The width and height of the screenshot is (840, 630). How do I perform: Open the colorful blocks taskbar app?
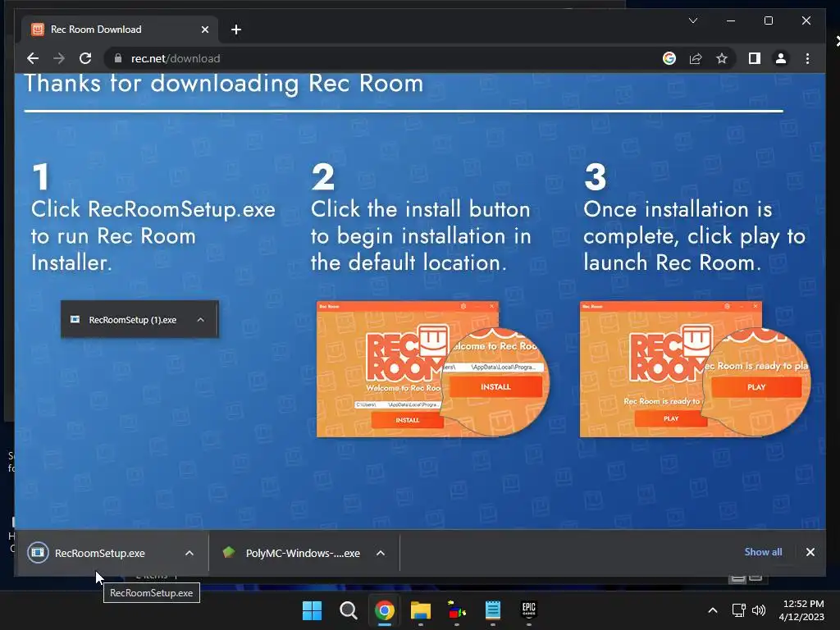(x=456, y=610)
